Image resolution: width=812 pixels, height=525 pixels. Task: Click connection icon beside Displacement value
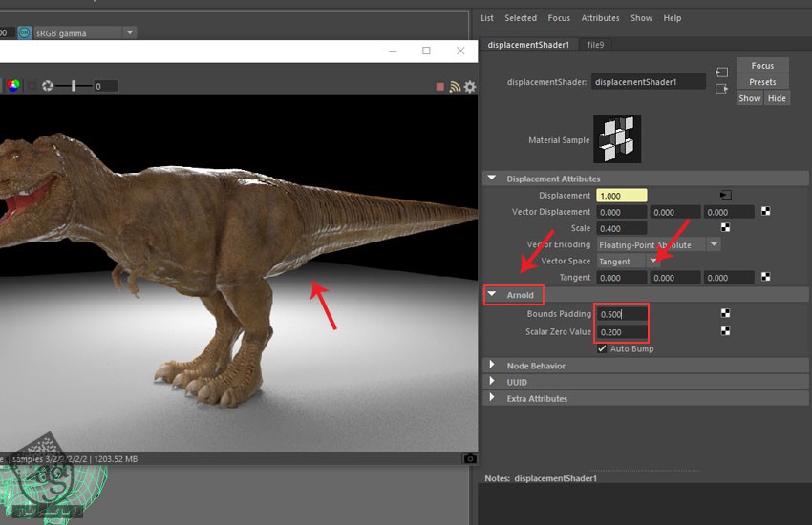(x=725, y=195)
